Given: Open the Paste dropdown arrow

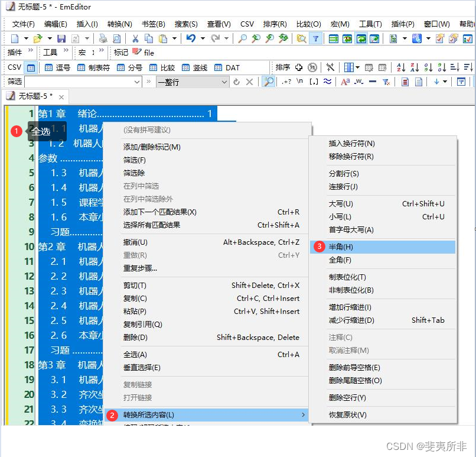Looking at the screenshot, I should [175, 38].
